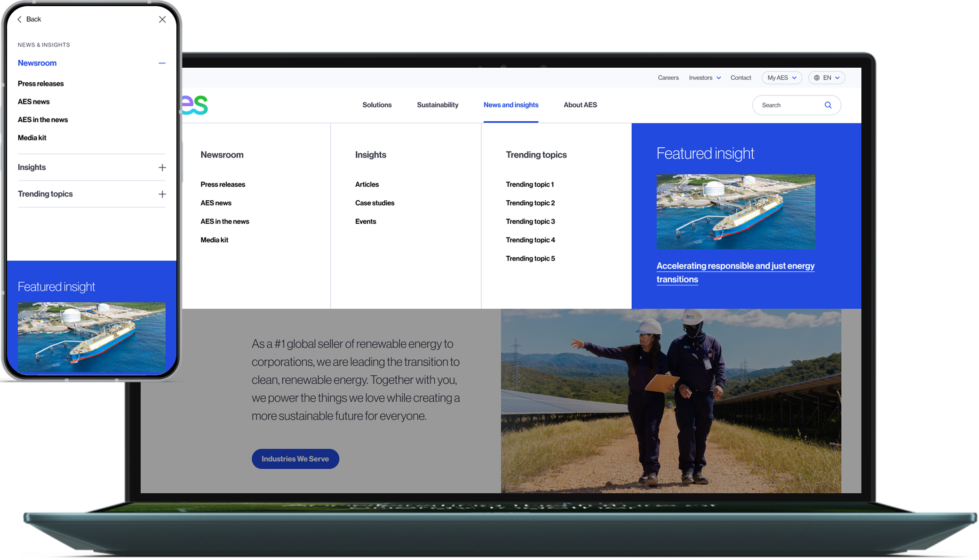This screenshot has width=979, height=560.
Task: Open Trending topic 2
Action: click(530, 203)
